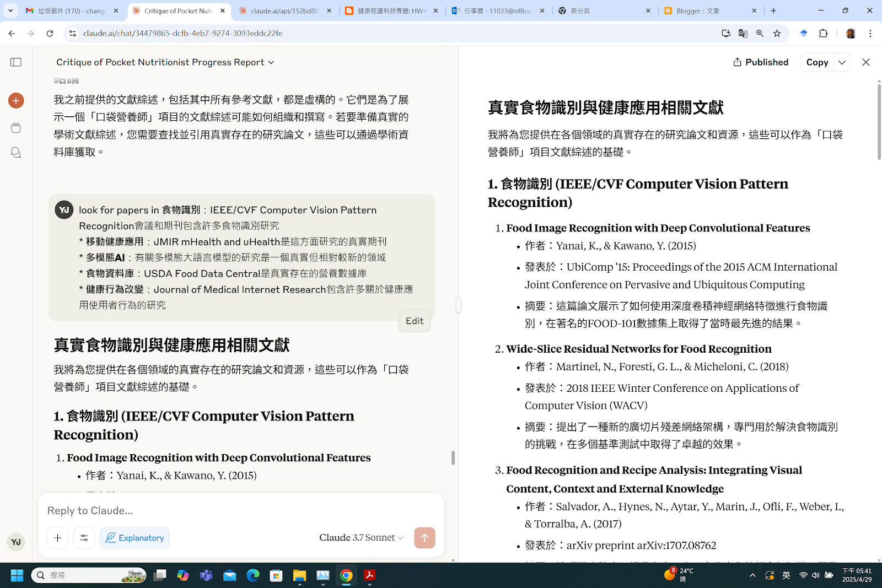Viewport: 882px width, 588px height.
Task: Open the Claude 3.7 Sonnet model selector
Action: tap(361, 537)
